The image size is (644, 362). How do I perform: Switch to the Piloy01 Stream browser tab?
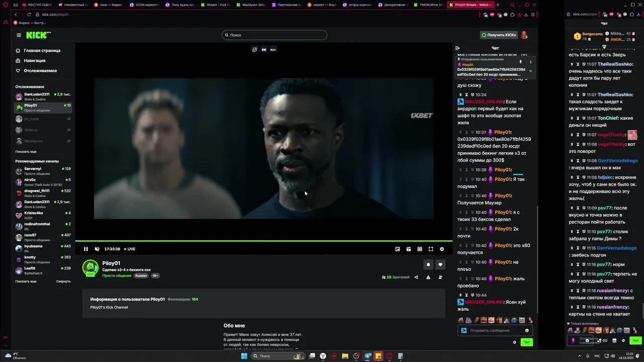[471, 5]
